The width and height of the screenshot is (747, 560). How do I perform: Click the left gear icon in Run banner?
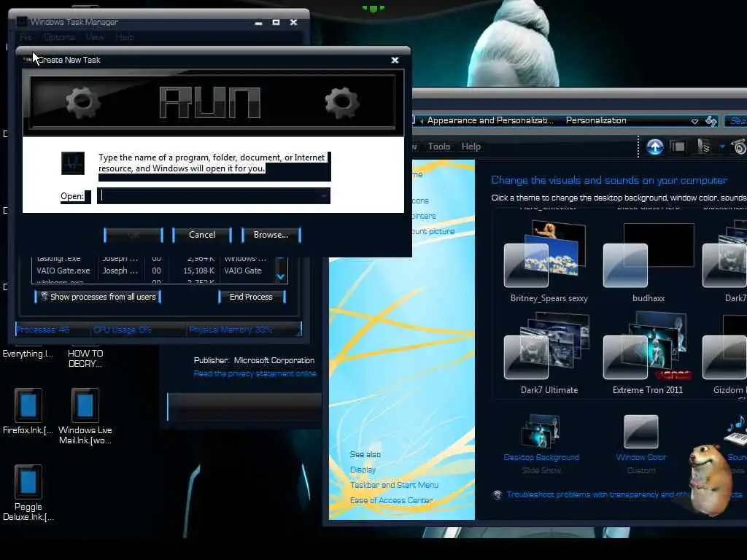point(83,102)
